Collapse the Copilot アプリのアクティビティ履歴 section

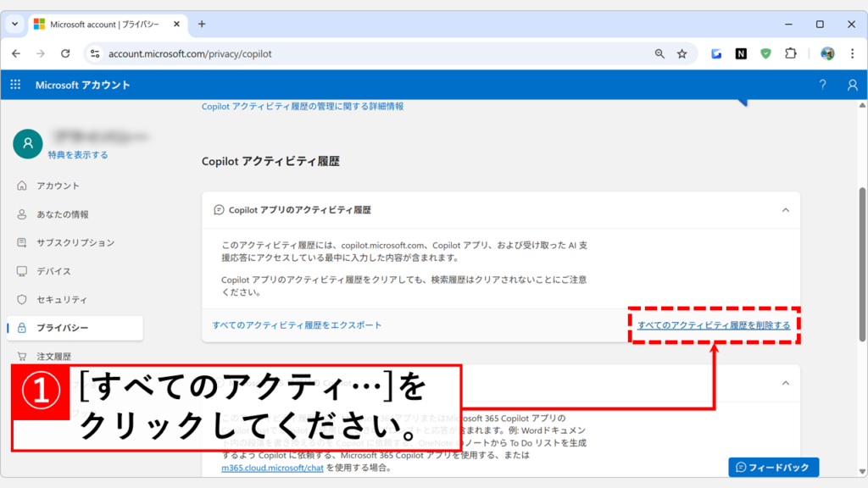[785, 209]
